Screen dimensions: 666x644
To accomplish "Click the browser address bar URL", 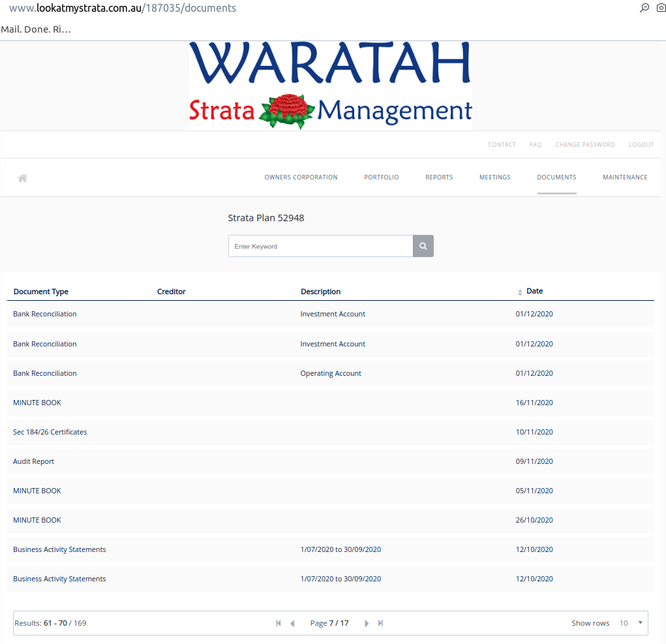I will 123,8.
